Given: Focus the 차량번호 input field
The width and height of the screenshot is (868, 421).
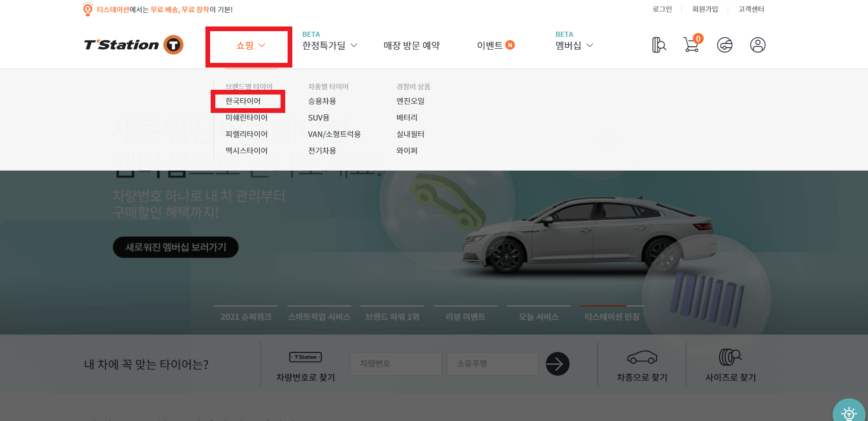Looking at the screenshot, I should coord(396,364).
